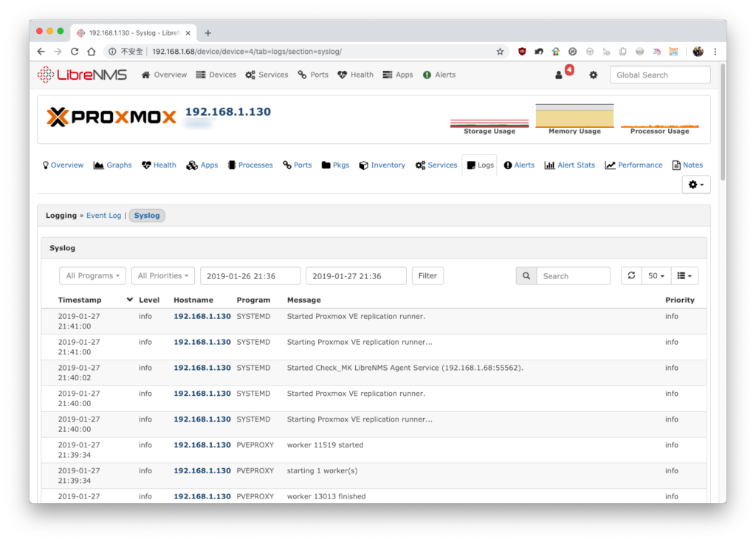Click hostname link in 'worker 11519 started' row
The image size is (756, 542).
click(x=202, y=445)
